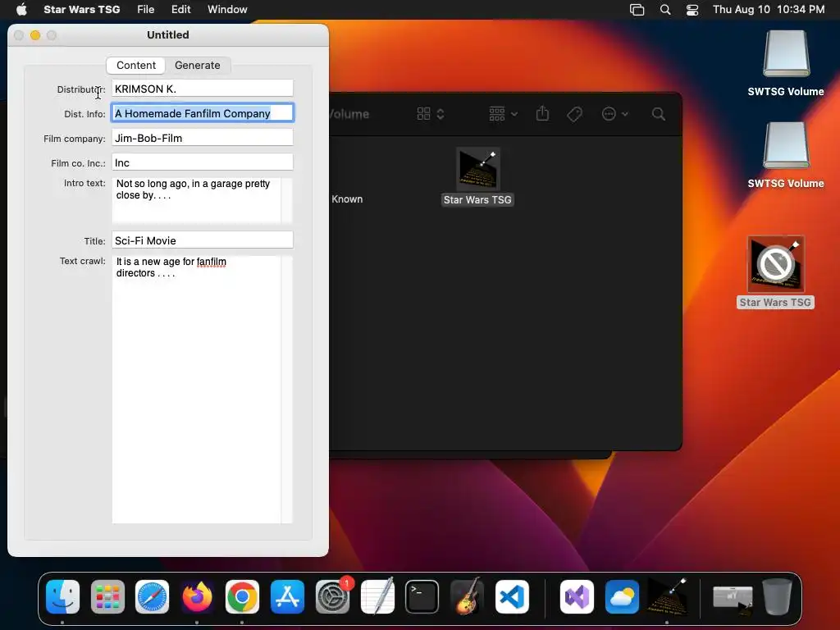
Task: Click the Dist. Info input field
Action: [x=203, y=113]
